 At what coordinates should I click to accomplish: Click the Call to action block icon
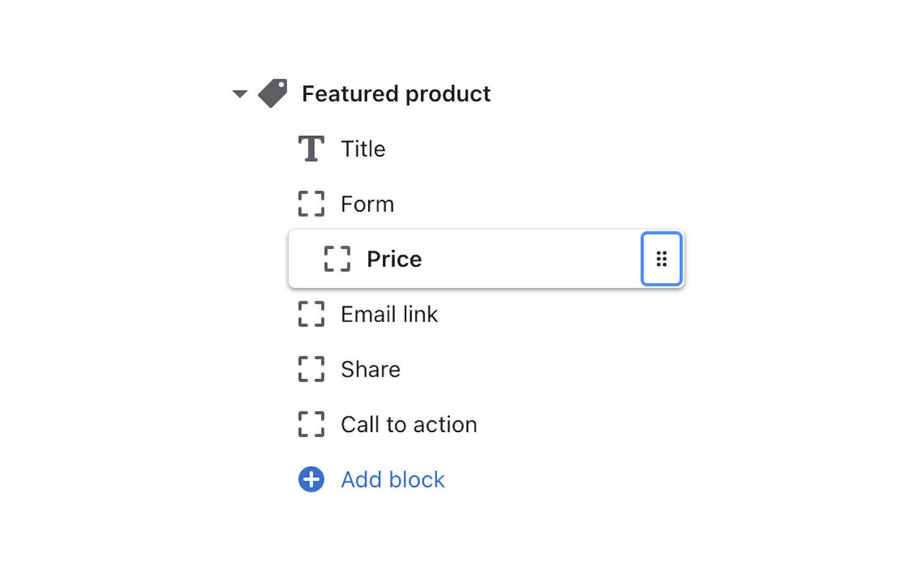tap(311, 424)
